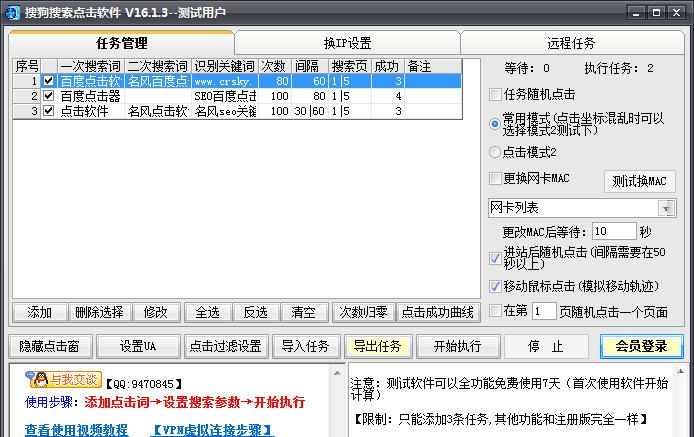The height and width of the screenshot is (437, 694).
Task: Open the 网卡列表 dropdown
Action: 666,208
